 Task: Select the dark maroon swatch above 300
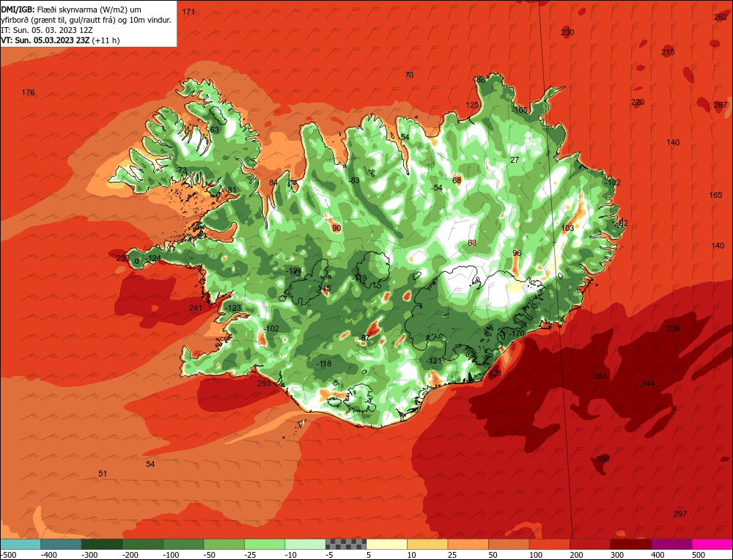pos(631,544)
